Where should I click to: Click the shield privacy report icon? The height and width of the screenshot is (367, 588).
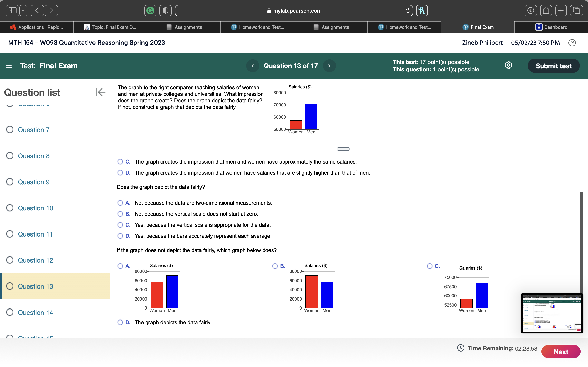tap(165, 11)
